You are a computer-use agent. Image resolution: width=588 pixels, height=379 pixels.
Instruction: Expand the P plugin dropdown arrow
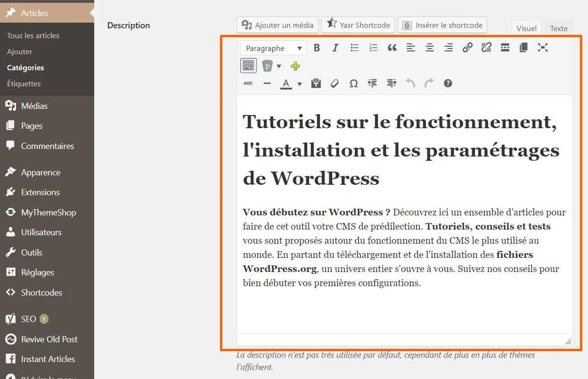[x=279, y=66]
